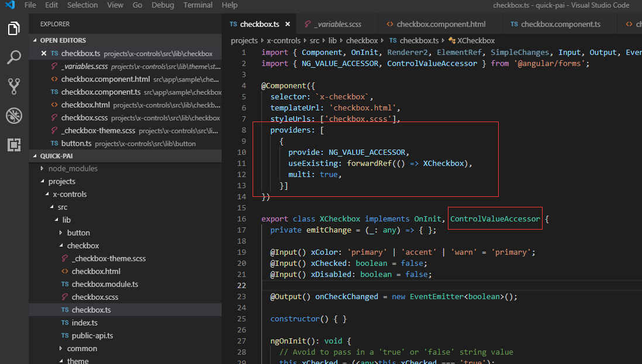
Task: Open the Source Control view icon
Action: (14, 86)
